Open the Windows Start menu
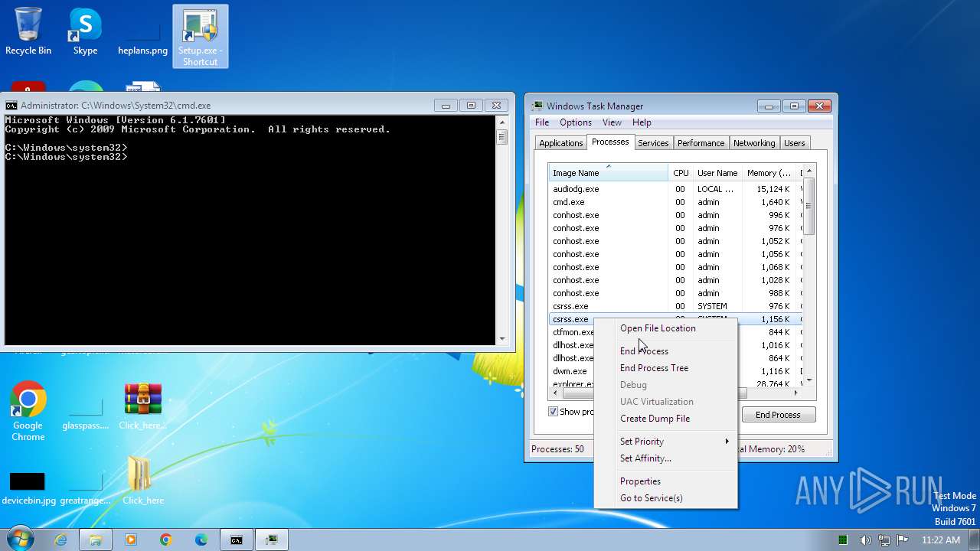 point(20,540)
